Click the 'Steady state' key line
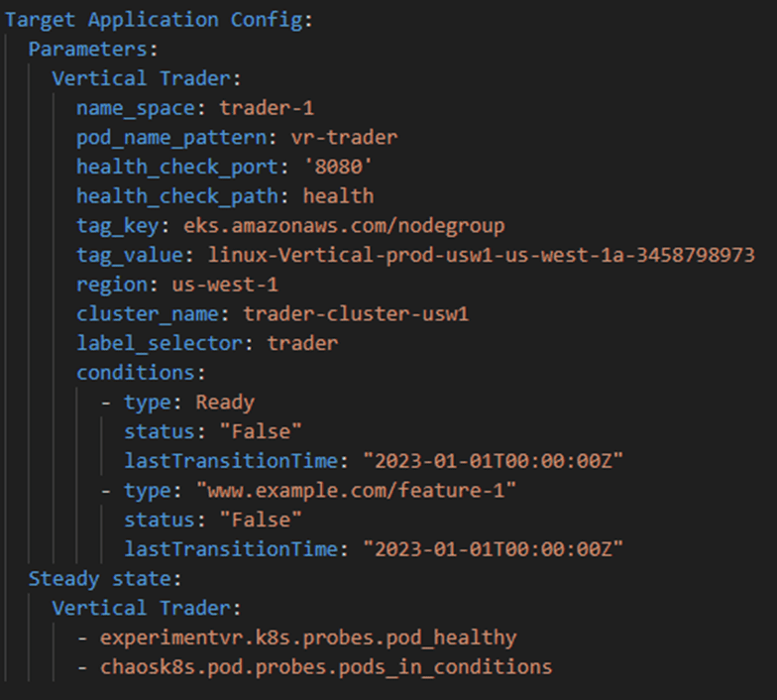 (100, 579)
